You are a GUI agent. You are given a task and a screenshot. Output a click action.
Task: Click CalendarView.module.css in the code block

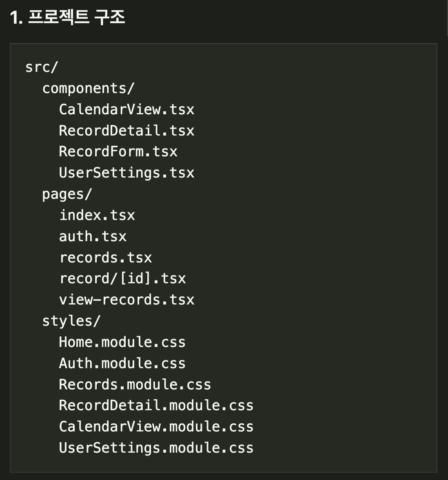[x=156, y=427]
